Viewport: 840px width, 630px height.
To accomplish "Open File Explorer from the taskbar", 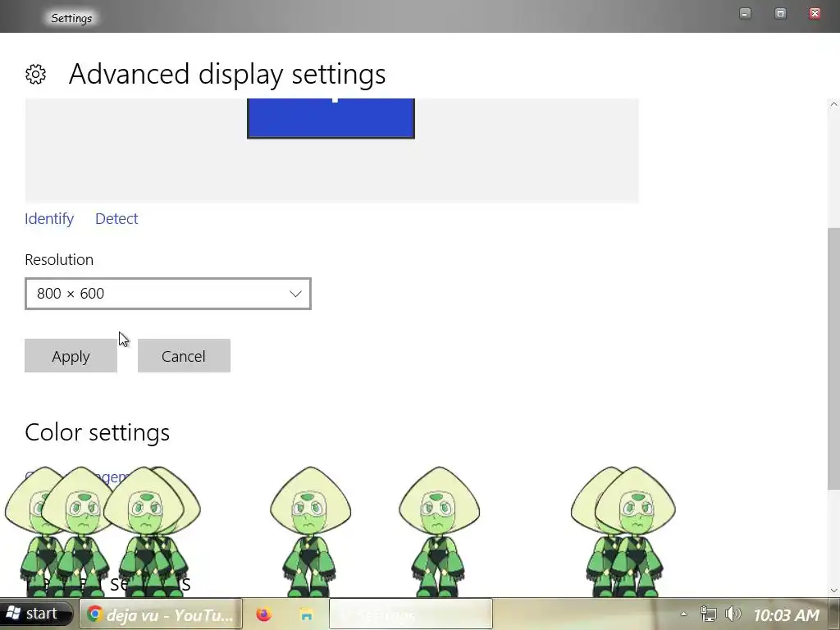I will 307,614.
